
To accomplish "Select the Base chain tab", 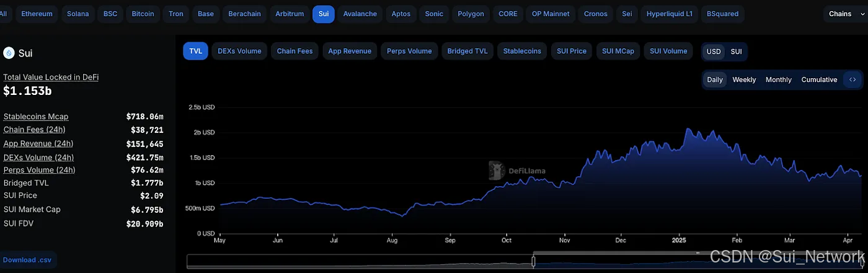I will [206, 14].
